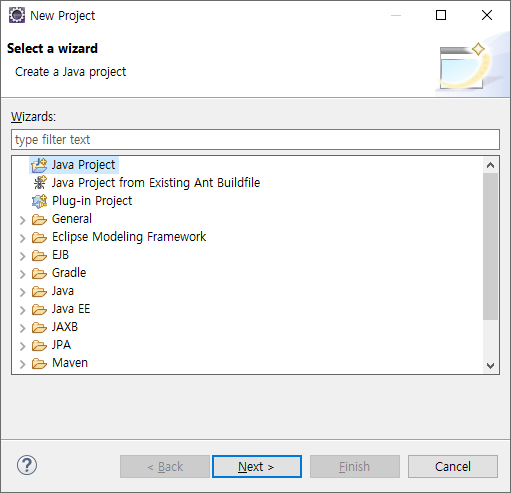511x493 pixels.
Task: Select Java Project from Existing Ant Buildfile
Action: (x=156, y=183)
